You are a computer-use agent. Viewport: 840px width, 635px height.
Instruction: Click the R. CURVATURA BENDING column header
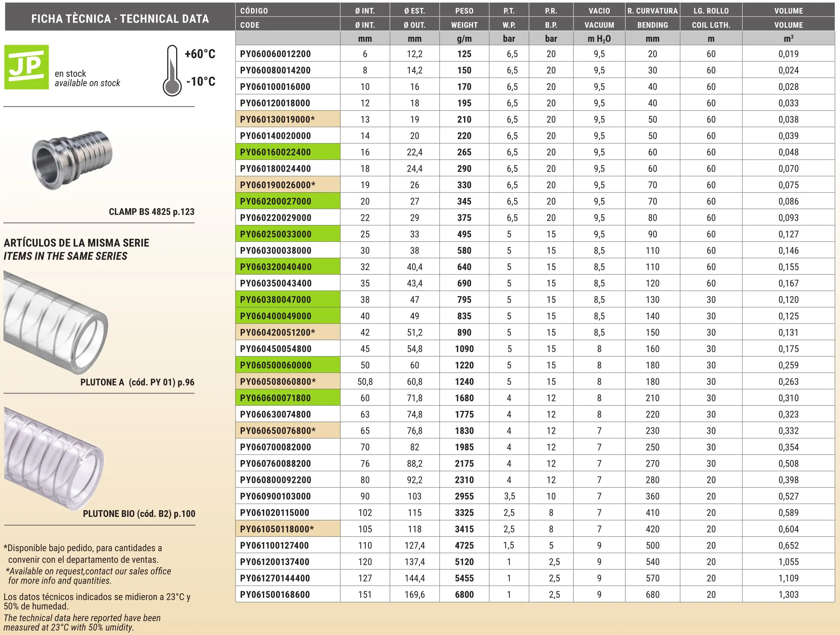point(653,17)
